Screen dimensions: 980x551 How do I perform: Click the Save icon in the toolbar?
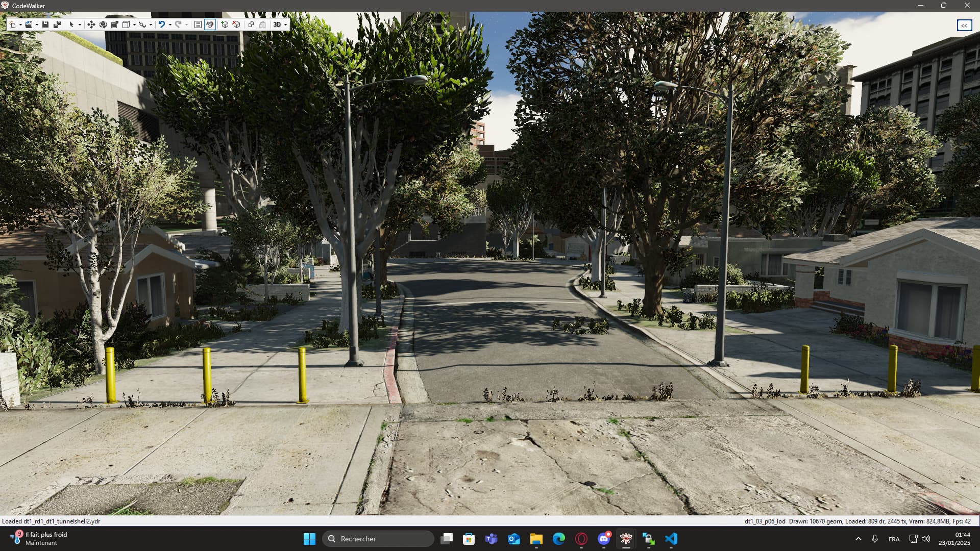45,24
